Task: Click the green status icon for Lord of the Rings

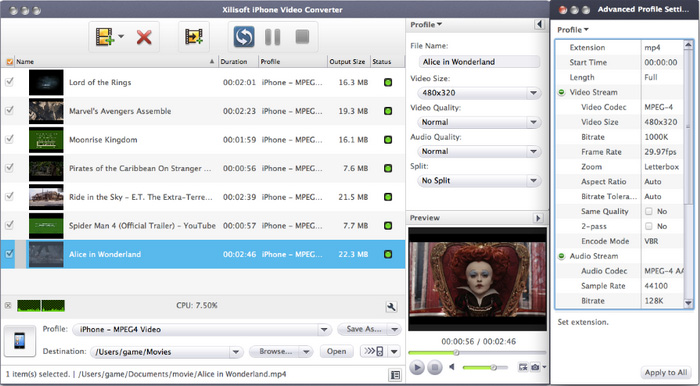Action: pos(388,83)
